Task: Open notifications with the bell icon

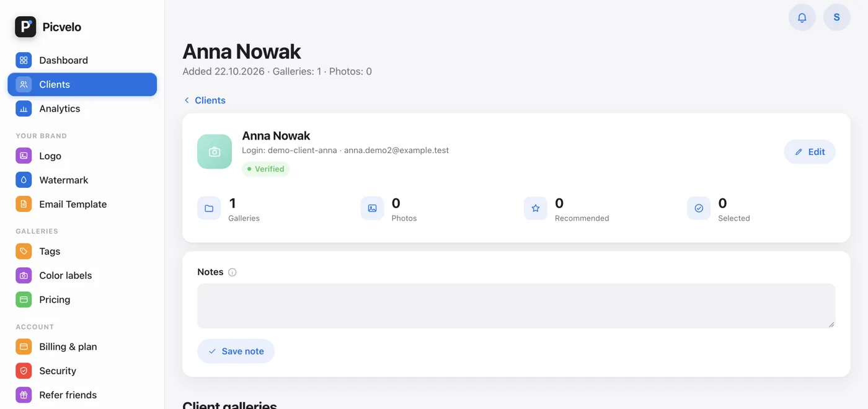Action: coord(802,17)
